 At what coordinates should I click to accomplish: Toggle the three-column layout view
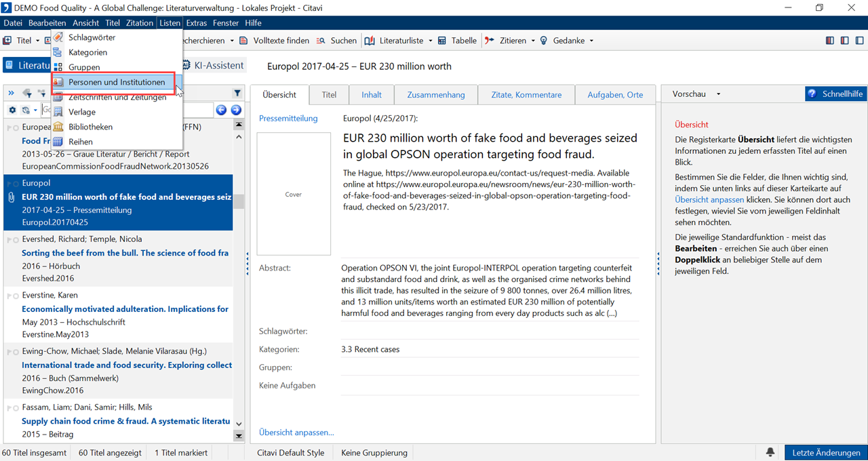point(830,41)
